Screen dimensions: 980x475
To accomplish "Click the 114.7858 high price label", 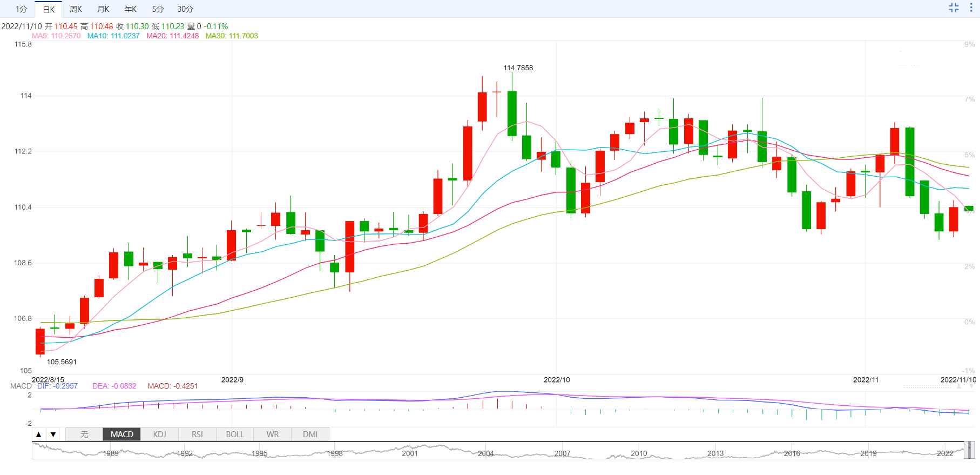I will coord(518,68).
